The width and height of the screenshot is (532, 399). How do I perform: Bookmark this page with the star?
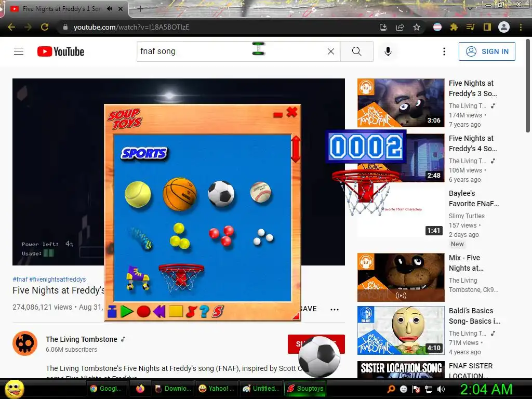[417, 27]
